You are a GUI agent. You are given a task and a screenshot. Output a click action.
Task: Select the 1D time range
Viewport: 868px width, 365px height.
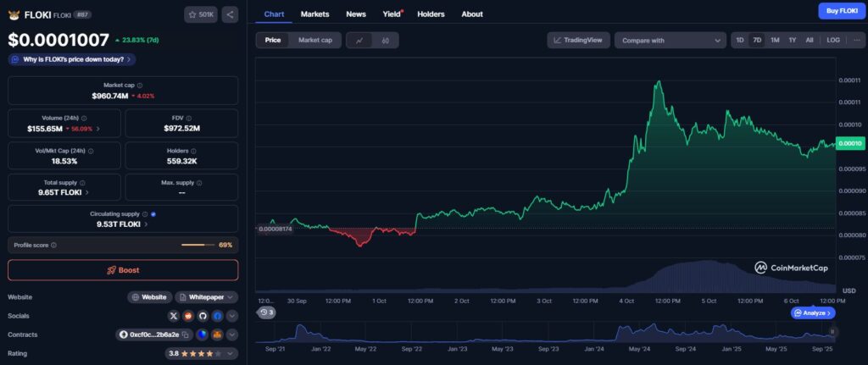(x=740, y=40)
